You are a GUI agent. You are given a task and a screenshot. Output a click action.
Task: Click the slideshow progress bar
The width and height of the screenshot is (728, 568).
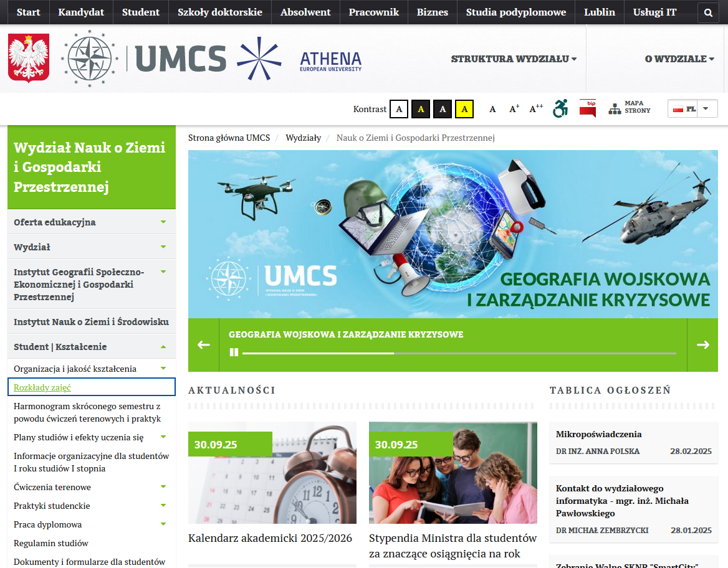(459, 353)
